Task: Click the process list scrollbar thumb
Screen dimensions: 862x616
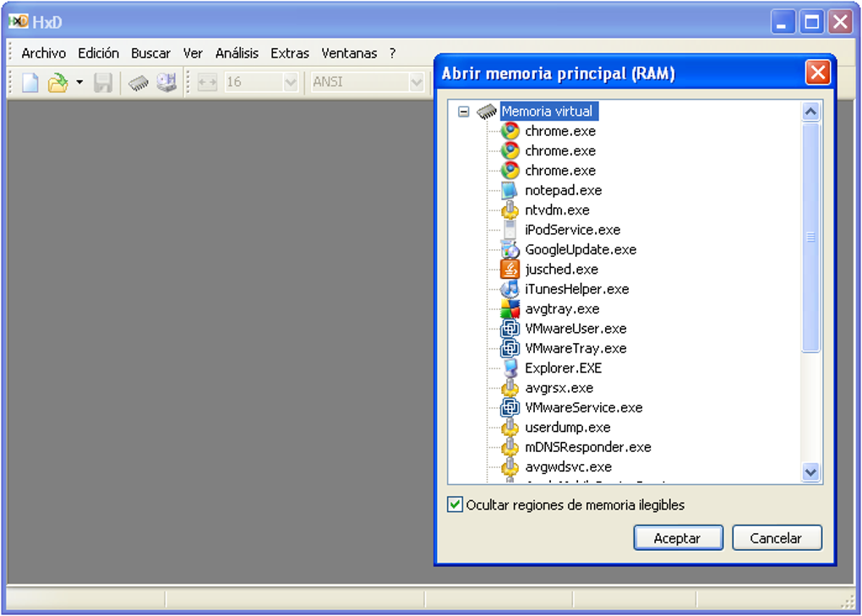Action: (x=810, y=237)
